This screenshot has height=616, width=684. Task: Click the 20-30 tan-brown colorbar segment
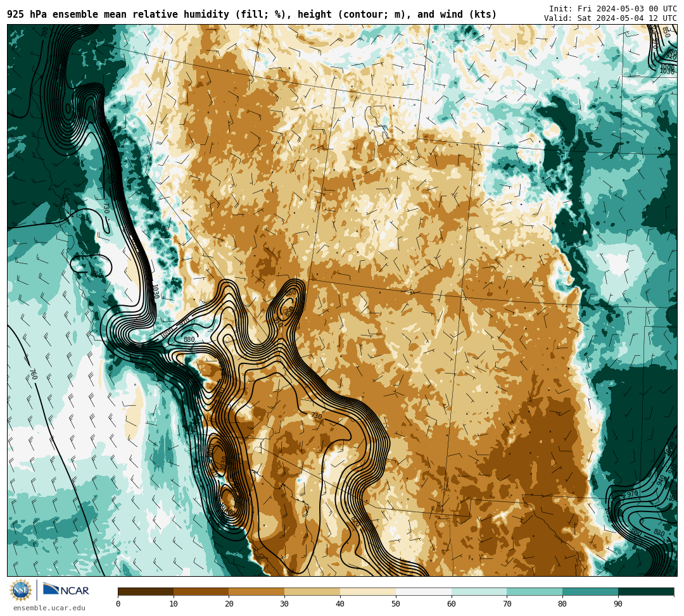tap(256, 591)
